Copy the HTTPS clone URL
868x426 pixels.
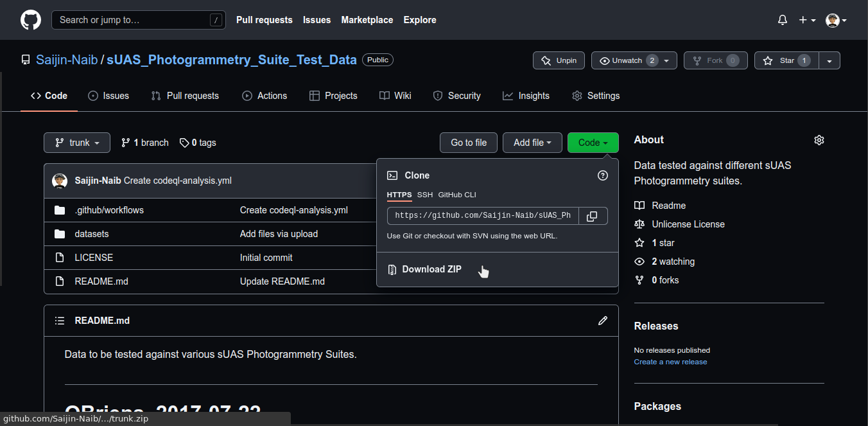tap(593, 216)
